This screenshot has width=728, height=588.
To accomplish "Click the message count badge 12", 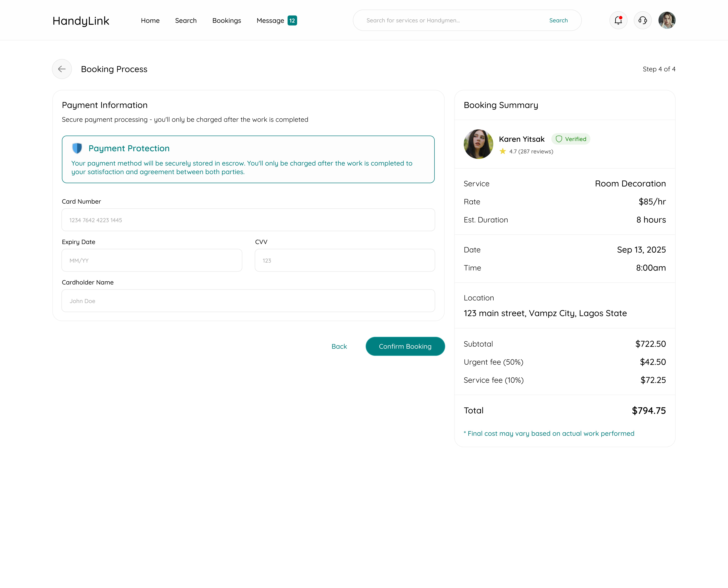I will pos(292,21).
